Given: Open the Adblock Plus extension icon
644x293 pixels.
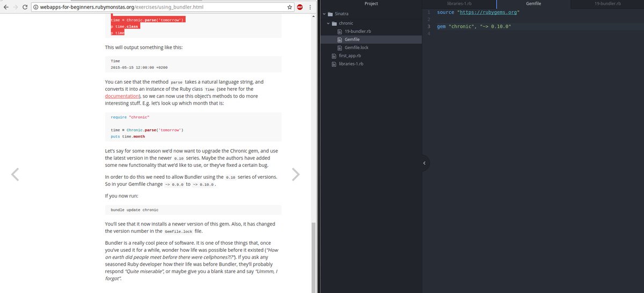Looking at the screenshot, I should pyautogui.click(x=301, y=8).
